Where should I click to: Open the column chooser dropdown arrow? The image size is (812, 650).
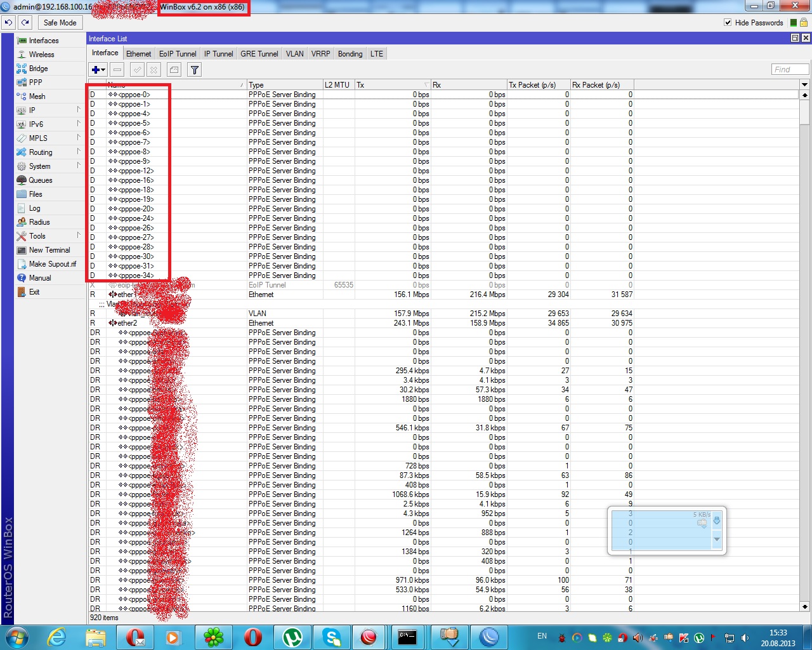click(x=804, y=84)
